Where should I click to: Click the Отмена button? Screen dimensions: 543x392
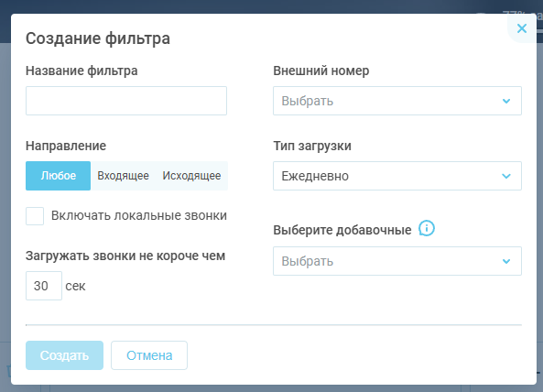tap(149, 355)
